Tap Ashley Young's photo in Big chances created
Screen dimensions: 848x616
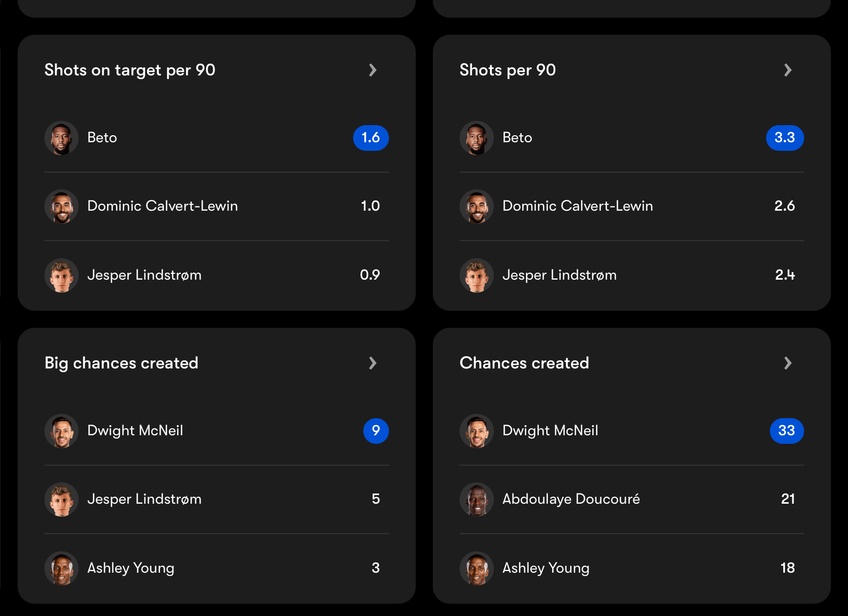click(62, 568)
